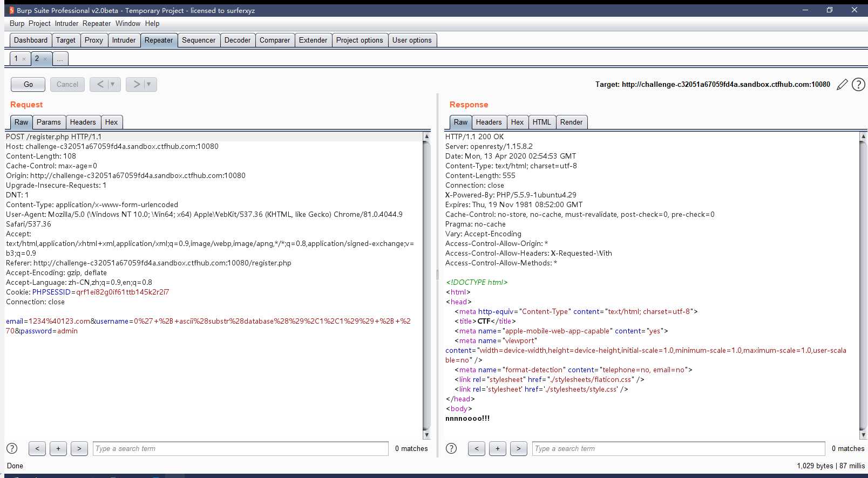The height and width of the screenshot is (478, 868).
Task: Open response search options plus button
Action: point(498,448)
